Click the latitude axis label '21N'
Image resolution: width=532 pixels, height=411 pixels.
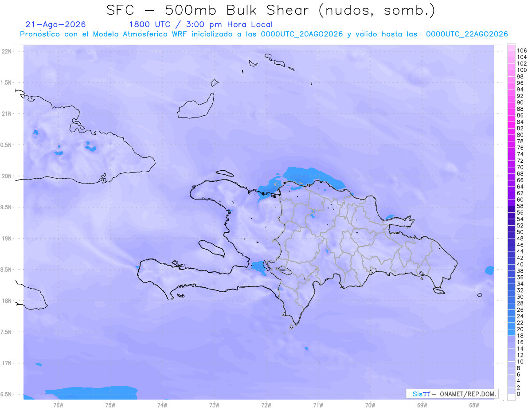[x=7, y=114]
